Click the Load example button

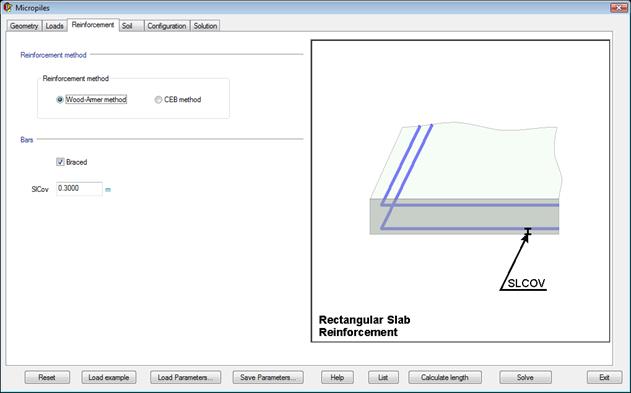click(x=109, y=377)
